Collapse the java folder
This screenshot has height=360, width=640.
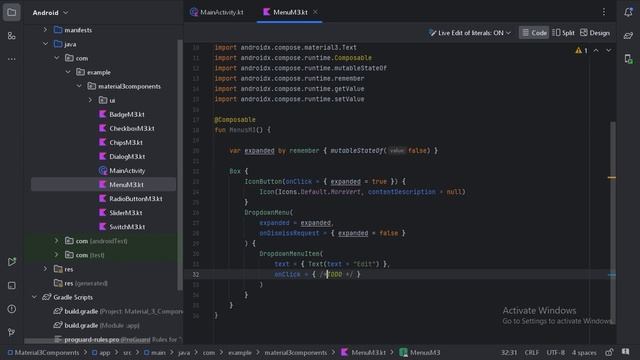(x=45, y=44)
